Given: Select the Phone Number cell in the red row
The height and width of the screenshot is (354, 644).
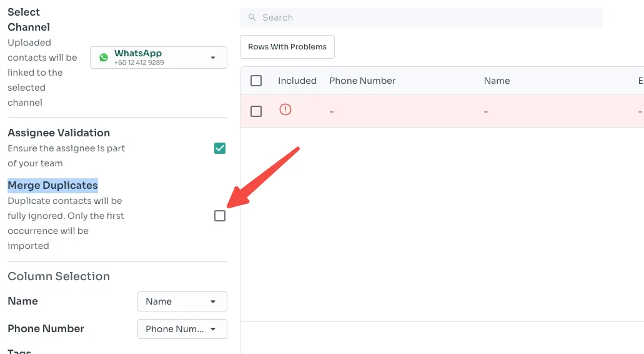Looking at the screenshot, I should click(x=332, y=111).
